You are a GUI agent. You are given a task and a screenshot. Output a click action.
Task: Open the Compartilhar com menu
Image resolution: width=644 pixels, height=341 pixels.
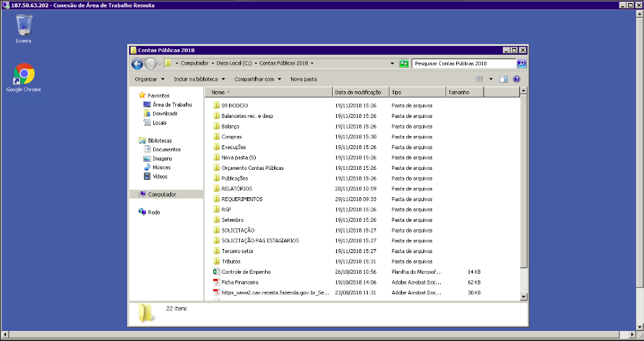tap(257, 79)
